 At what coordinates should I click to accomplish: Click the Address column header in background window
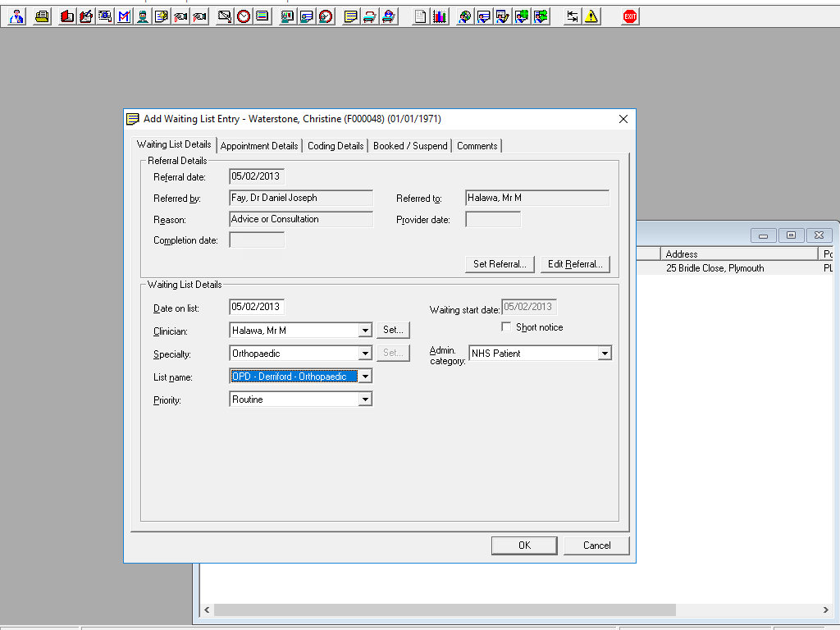click(x=739, y=254)
